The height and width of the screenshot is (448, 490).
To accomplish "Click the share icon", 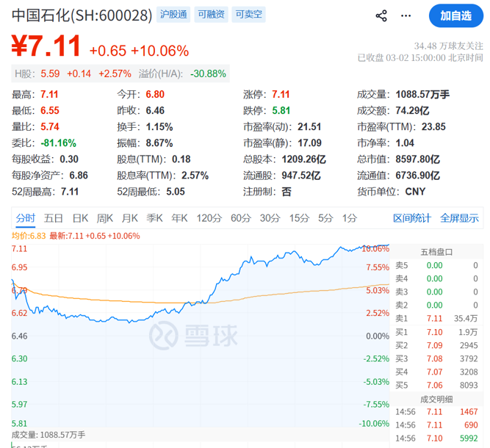I will coord(381,15).
